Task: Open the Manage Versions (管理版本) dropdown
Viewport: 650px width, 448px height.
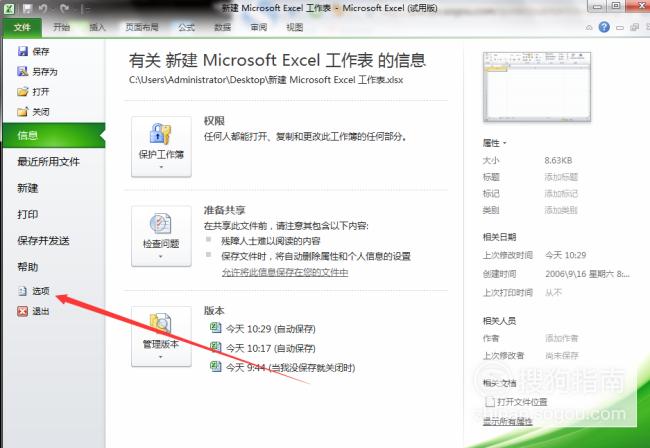Action: point(161,337)
